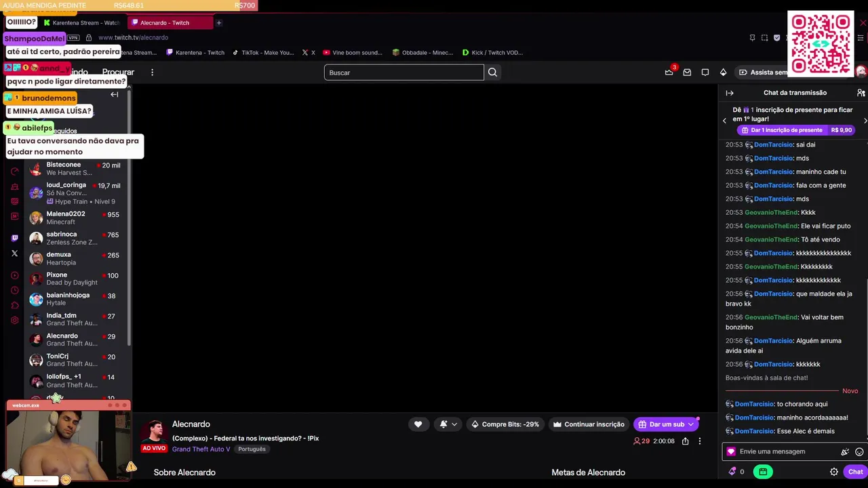Click Compre Bits: -29% button

coord(505,424)
